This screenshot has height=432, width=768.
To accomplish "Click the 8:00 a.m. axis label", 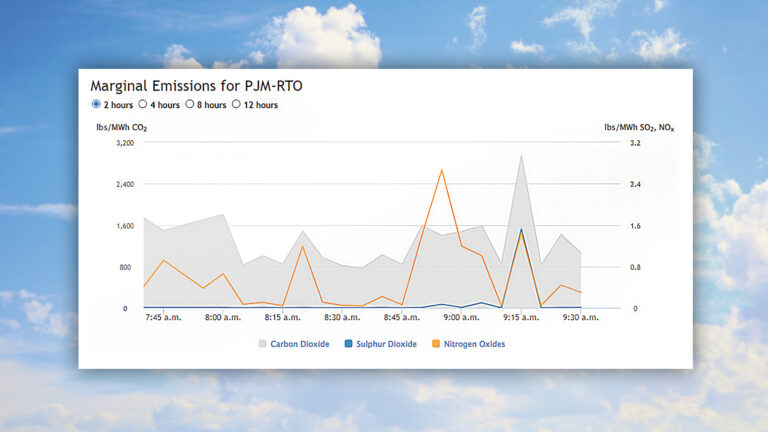I will (223, 317).
